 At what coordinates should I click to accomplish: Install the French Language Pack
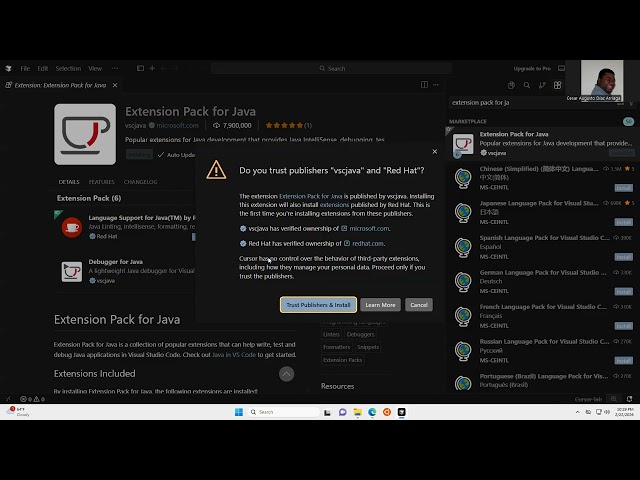pyautogui.click(x=623, y=326)
